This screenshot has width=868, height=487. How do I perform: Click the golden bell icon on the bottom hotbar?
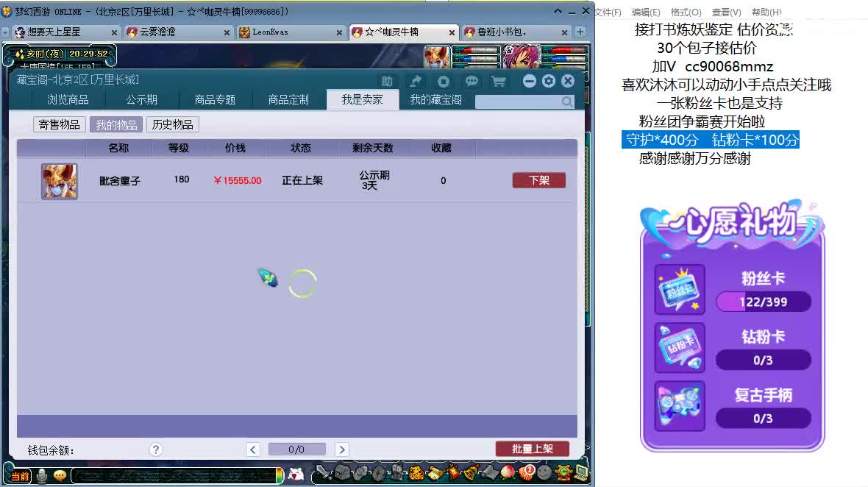pos(471,474)
